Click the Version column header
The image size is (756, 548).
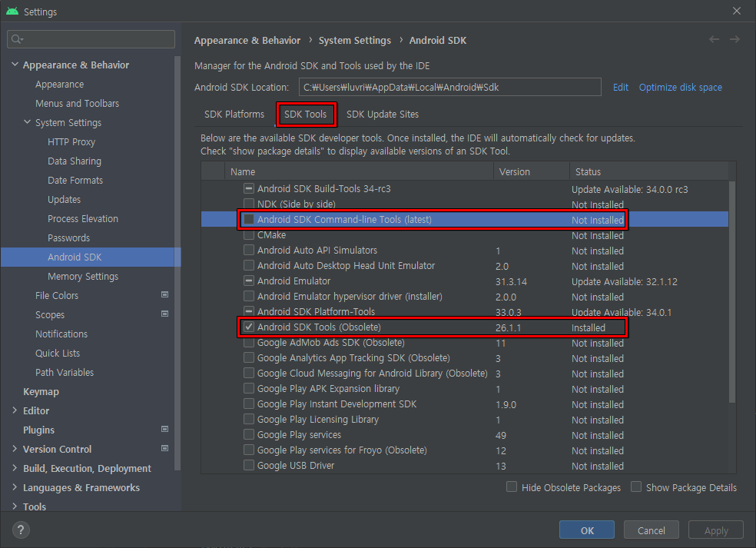click(532, 171)
